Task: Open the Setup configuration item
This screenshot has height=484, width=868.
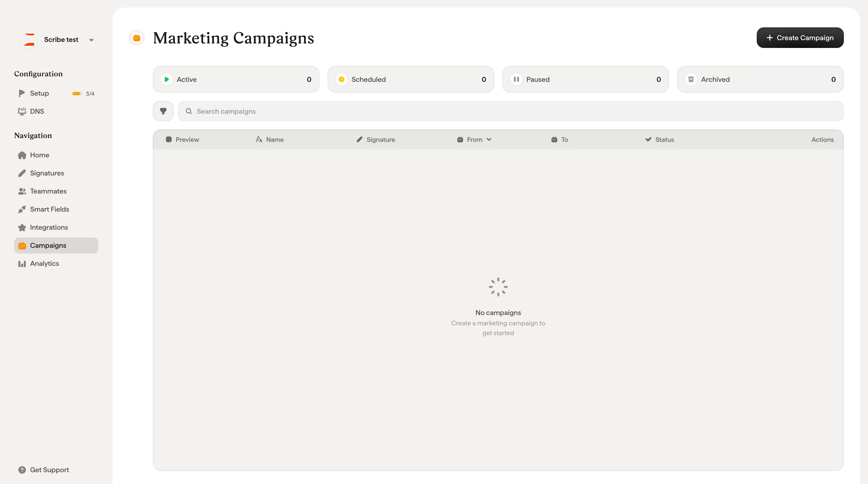Action: click(x=56, y=93)
